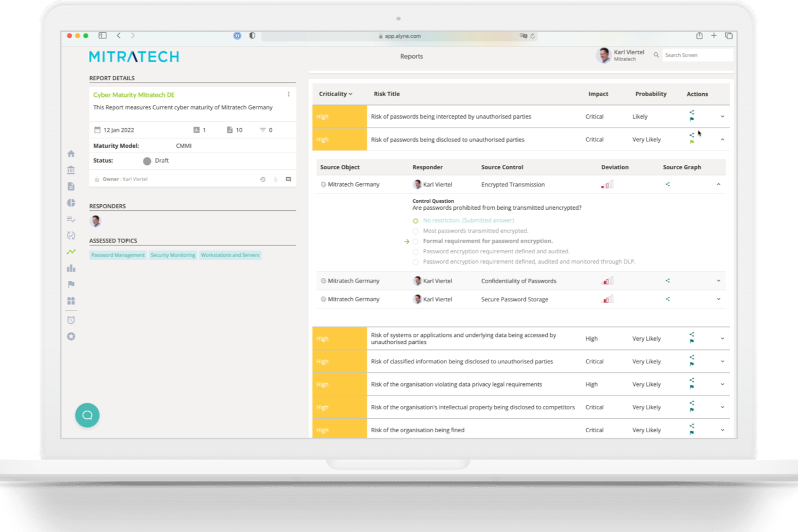Click the flag icon in the left sidebar
The width and height of the screenshot is (798, 532).
point(71,285)
